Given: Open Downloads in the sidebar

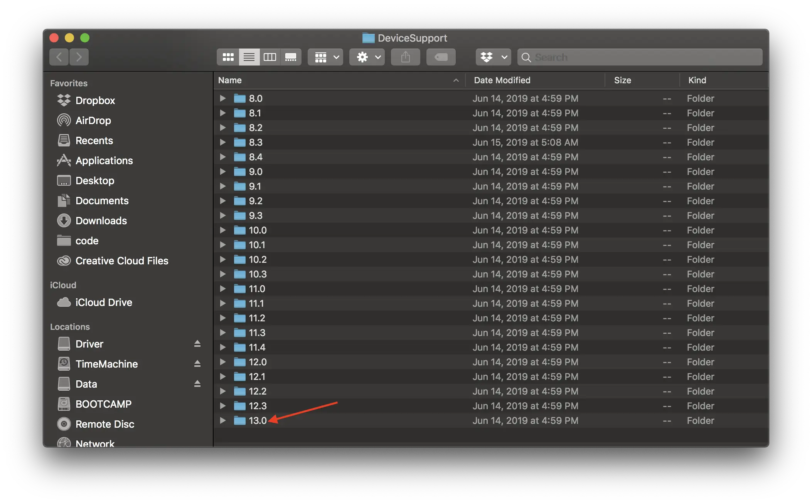Looking at the screenshot, I should [x=101, y=221].
